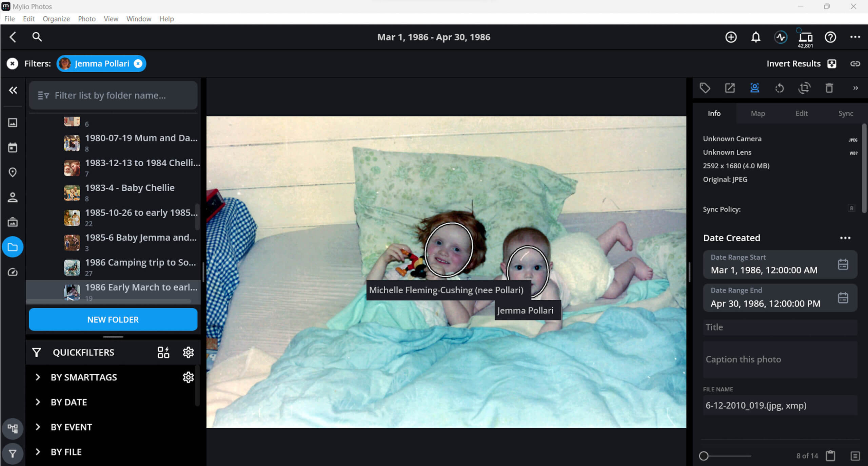Viewport: 868px width, 466px height.
Task: Open the Map view in sidebar
Action: 13,172
